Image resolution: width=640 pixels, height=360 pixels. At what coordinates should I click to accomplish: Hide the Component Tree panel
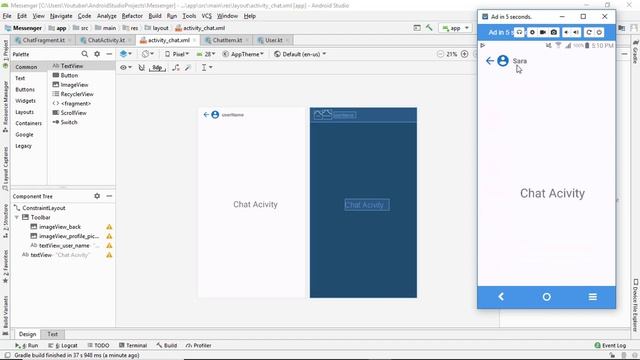(109, 196)
